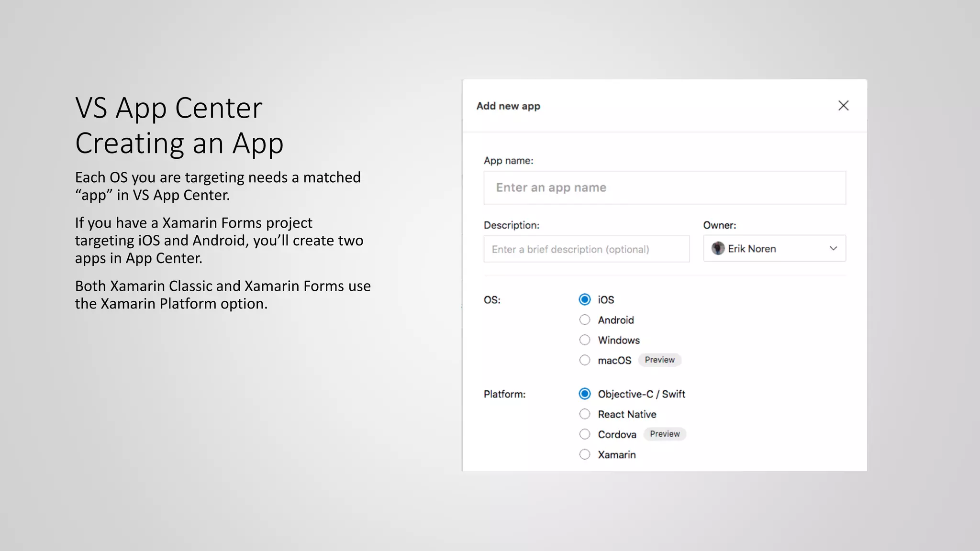
Task: Select Objective-C / Swift platform
Action: [x=585, y=394]
